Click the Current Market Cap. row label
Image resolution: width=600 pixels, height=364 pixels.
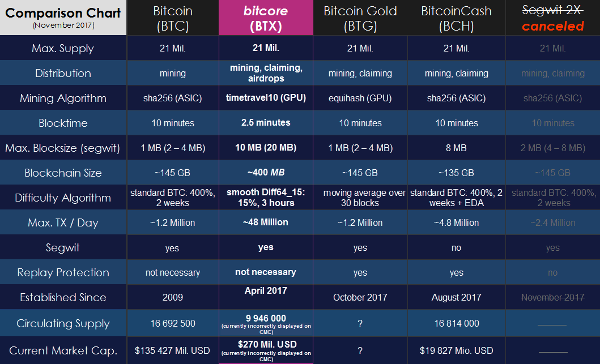(x=63, y=350)
